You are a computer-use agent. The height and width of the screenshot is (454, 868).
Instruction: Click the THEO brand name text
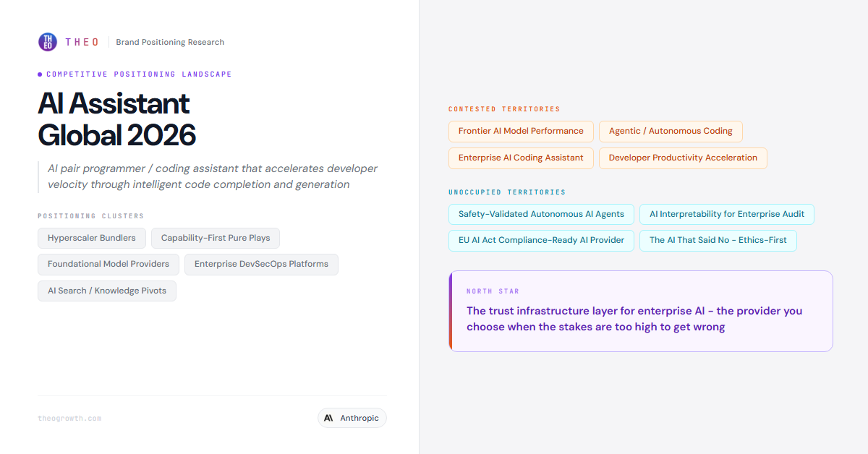[82, 42]
